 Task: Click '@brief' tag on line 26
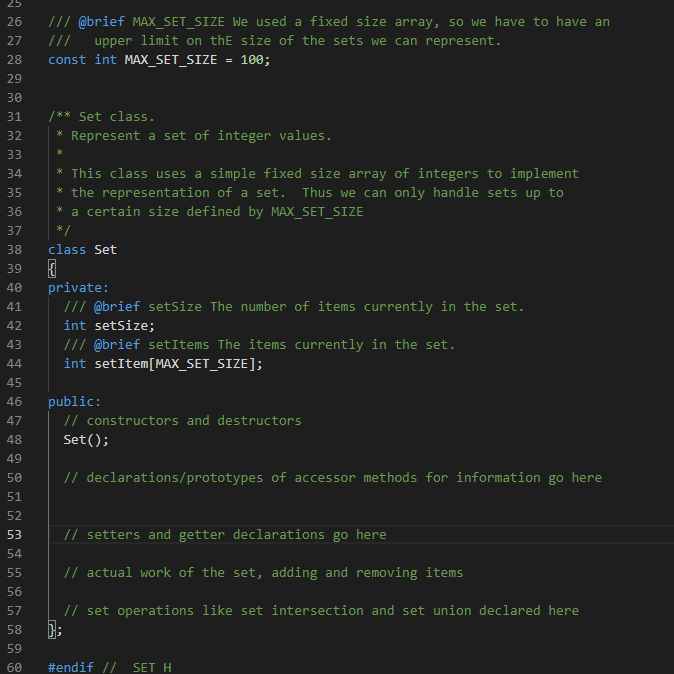pyautogui.click(x=102, y=21)
